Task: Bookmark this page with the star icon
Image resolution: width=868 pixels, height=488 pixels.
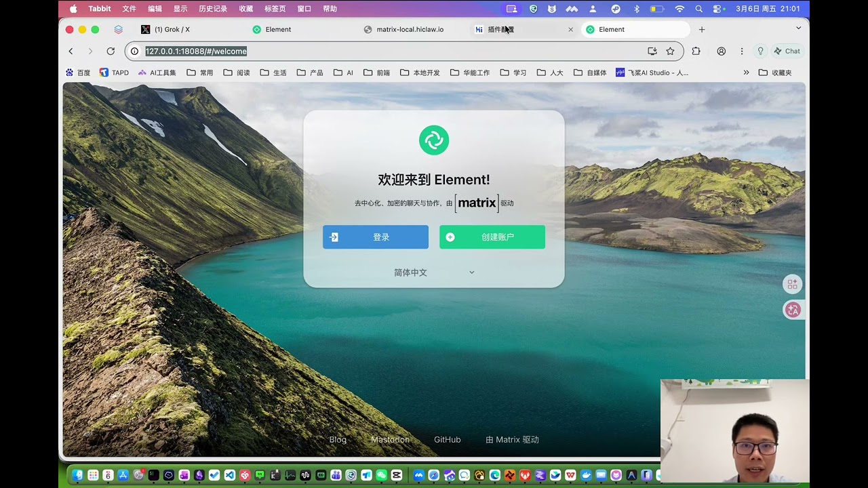Action: [x=670, y=51]
